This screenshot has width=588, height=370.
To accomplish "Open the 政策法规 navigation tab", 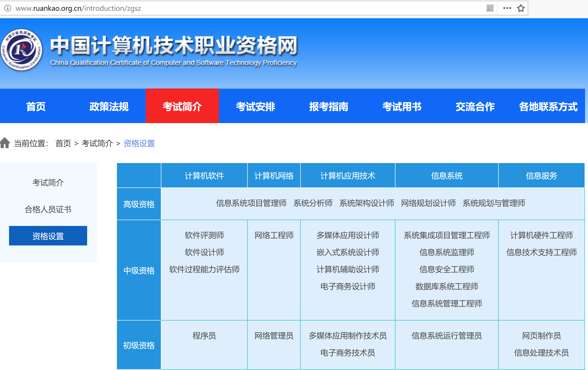I will 109,106.
